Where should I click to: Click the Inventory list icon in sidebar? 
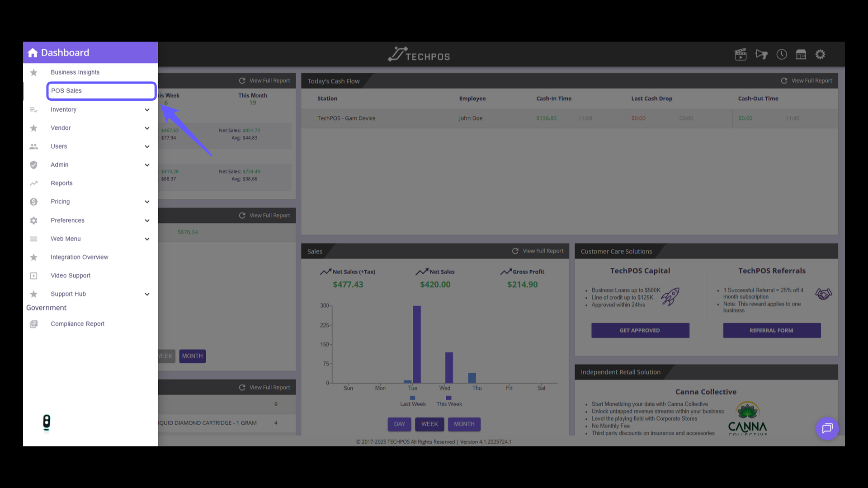pos(33,110)
